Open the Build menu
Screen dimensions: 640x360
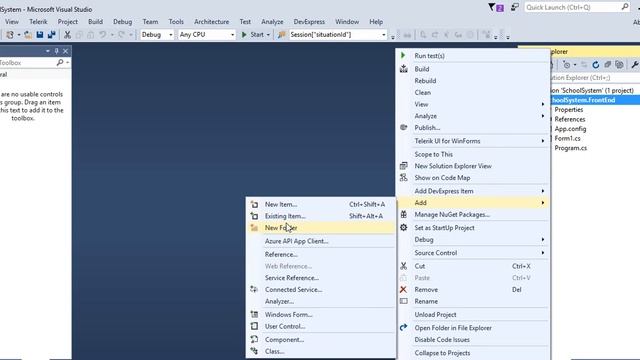point(95,22)
